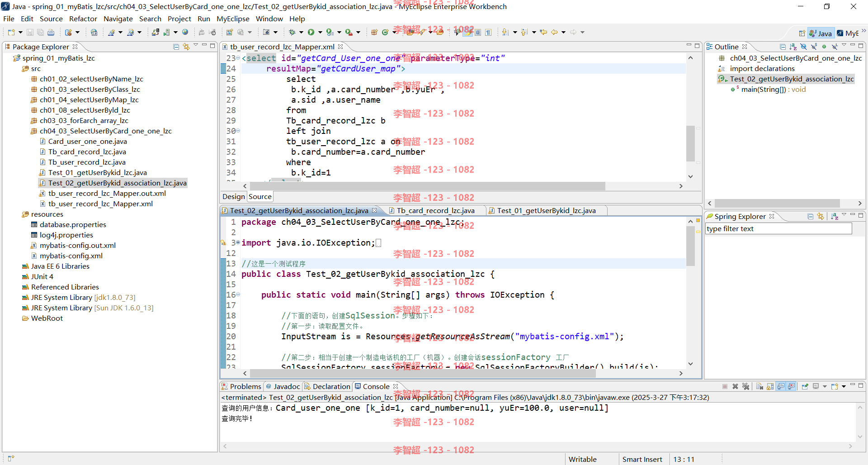This screenshot has height=465, width=868.
Task: Click Remove Launch icon in Console
Action: (x=735, y=386)
